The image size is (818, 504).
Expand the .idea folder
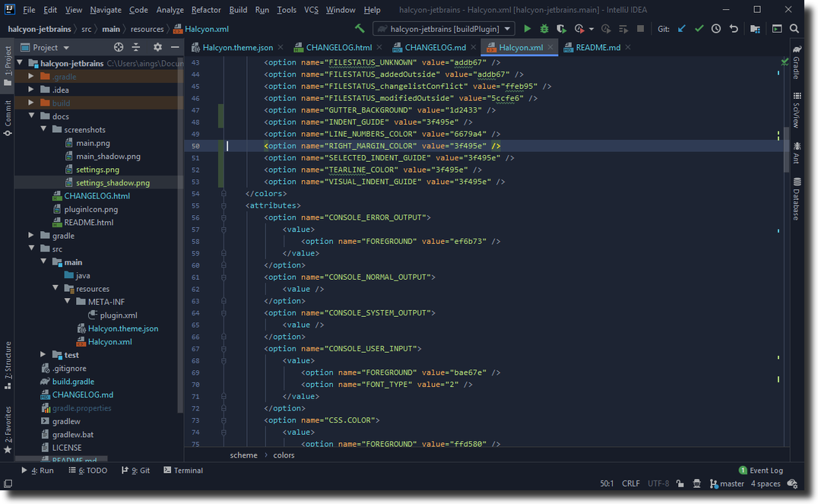pyautogui.click(x=31, y=89)
